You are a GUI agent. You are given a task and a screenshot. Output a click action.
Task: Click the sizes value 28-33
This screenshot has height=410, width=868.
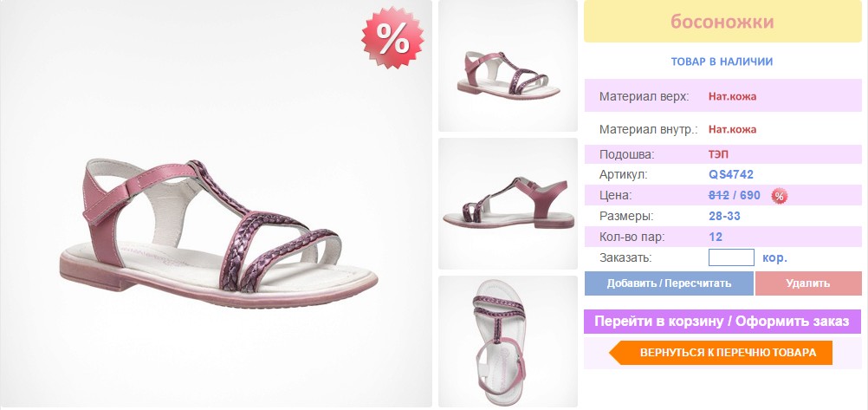coord(724,216)
